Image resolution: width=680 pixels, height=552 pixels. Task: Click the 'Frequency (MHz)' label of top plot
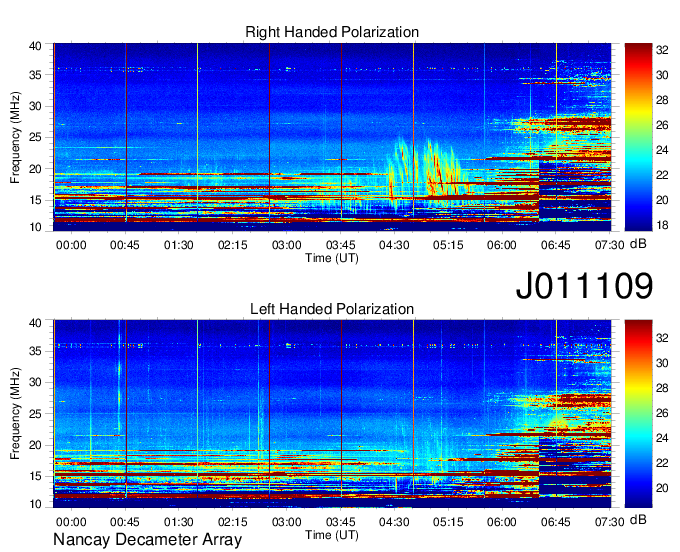[x=15, y=137]
